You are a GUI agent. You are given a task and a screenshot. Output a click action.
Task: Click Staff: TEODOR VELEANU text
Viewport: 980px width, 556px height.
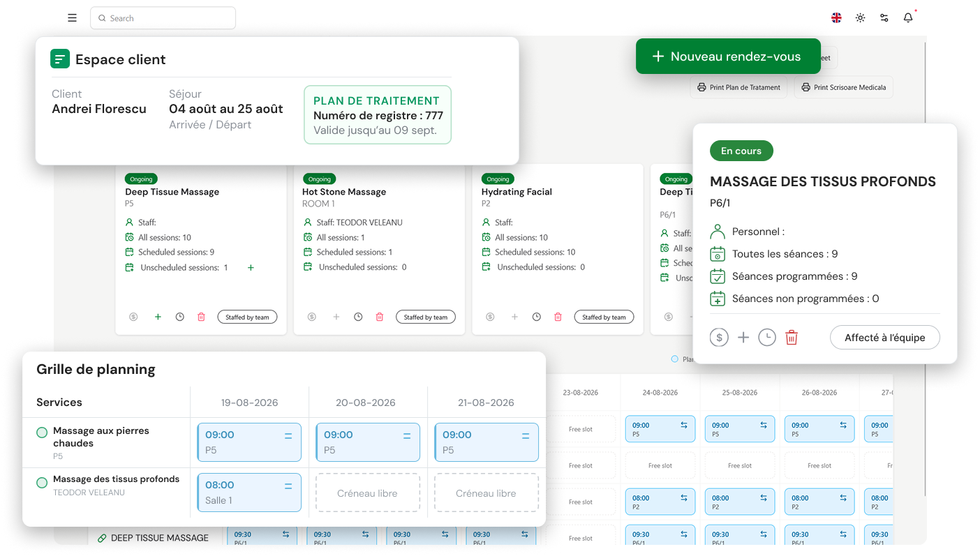pyautogui.click(x=359, y=223)
